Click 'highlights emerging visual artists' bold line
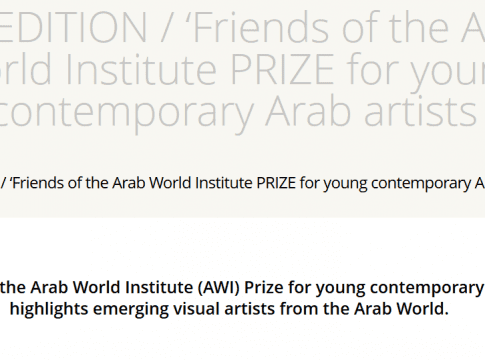The width and height of the screenshot is (485, 360). pyautogui.click(x=143, y=309)
